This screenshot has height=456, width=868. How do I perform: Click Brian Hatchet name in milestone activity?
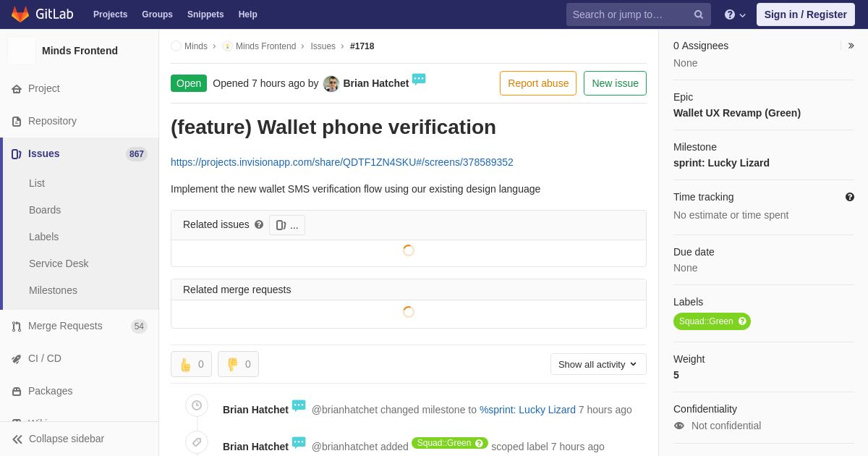pos(255,410)
